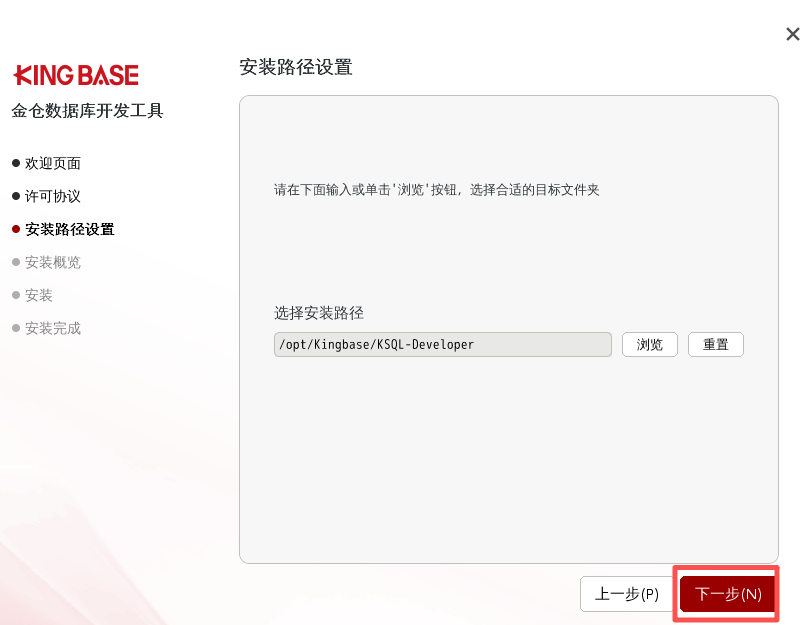Click the KINGBASE logo
Viewport: 811px width, 625px height.
coord(76,75)
